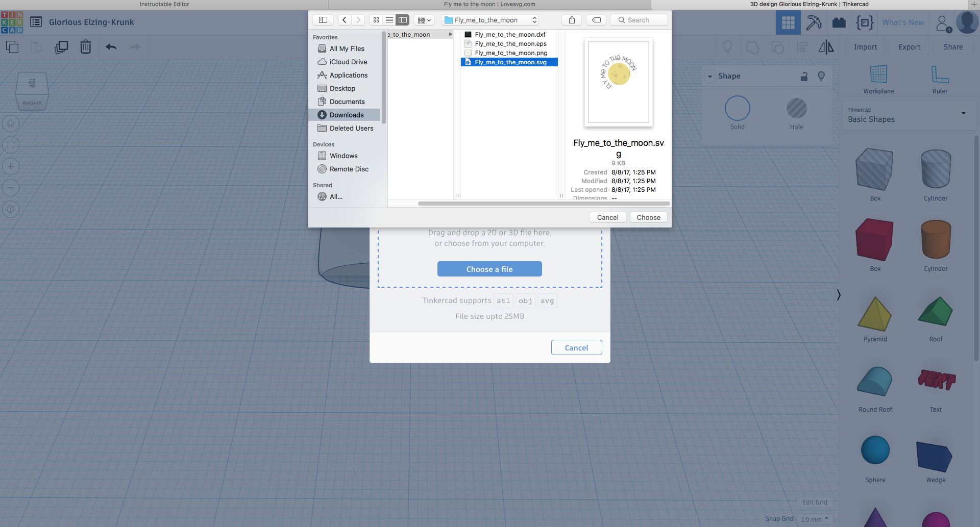Click Cancel in the import dialog

pyautogui.click(x=576, y=347)
